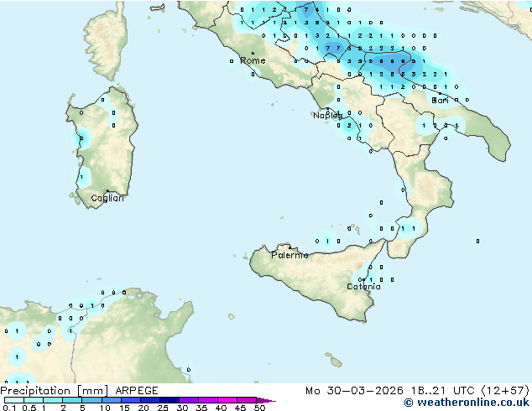Click the '0.5' legend scale value
The width and height of the screenshot is (532, 411).
pyautogui.click(x=29, y=408)
